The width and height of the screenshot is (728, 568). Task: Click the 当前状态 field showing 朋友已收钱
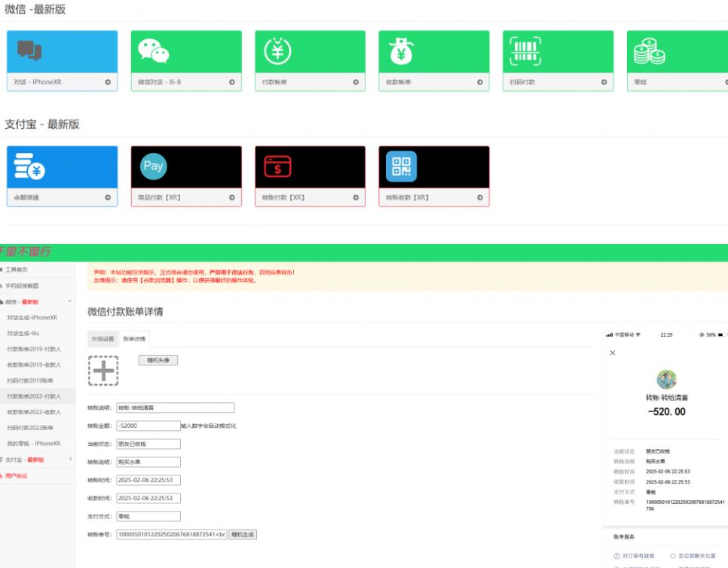coord(148,444)
